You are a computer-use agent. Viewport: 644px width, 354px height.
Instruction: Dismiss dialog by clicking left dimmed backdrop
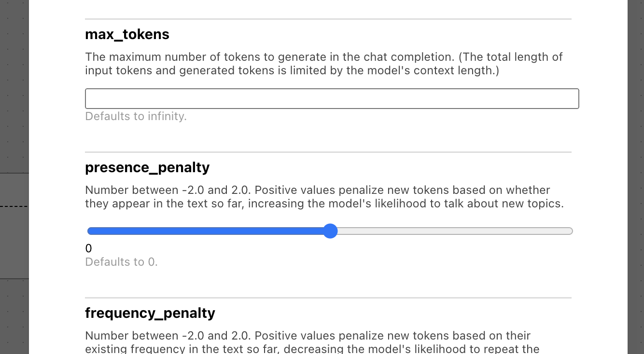pyautogui.click(x=14, y=121)
